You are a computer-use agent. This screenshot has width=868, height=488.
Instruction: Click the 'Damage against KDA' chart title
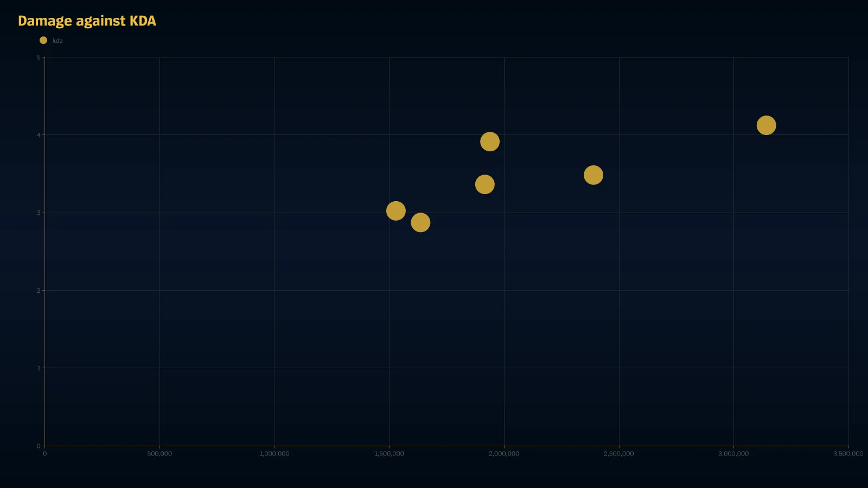(x=87, y=21)
